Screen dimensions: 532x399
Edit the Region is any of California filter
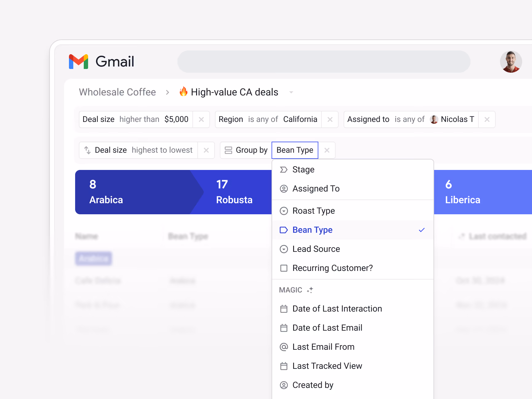pos(268,119)
